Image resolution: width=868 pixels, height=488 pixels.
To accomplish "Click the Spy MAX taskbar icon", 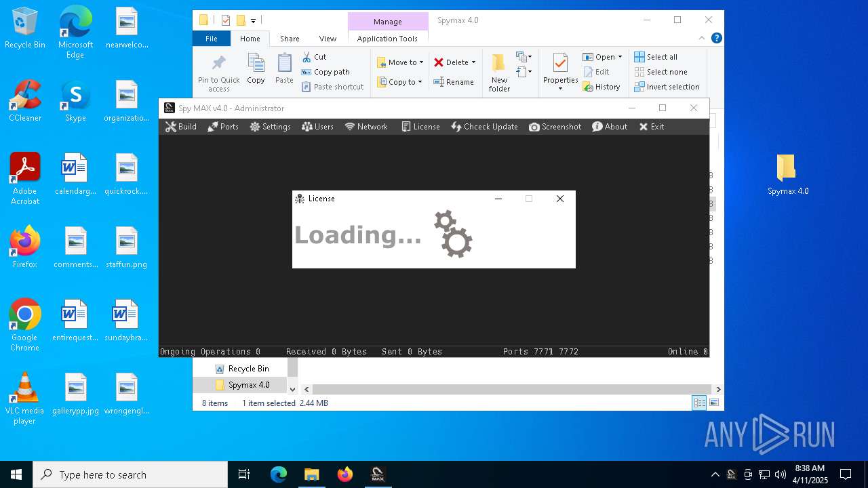I will tap(378, 474).
